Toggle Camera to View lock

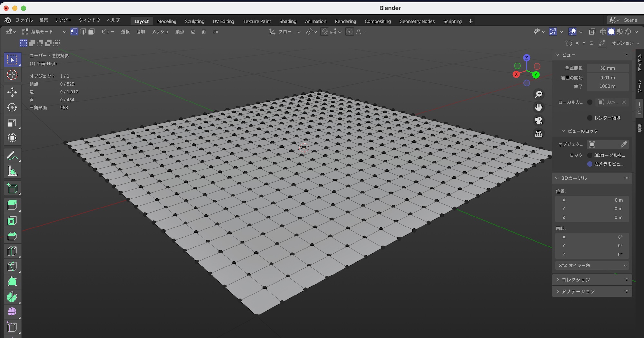point(590,164)
